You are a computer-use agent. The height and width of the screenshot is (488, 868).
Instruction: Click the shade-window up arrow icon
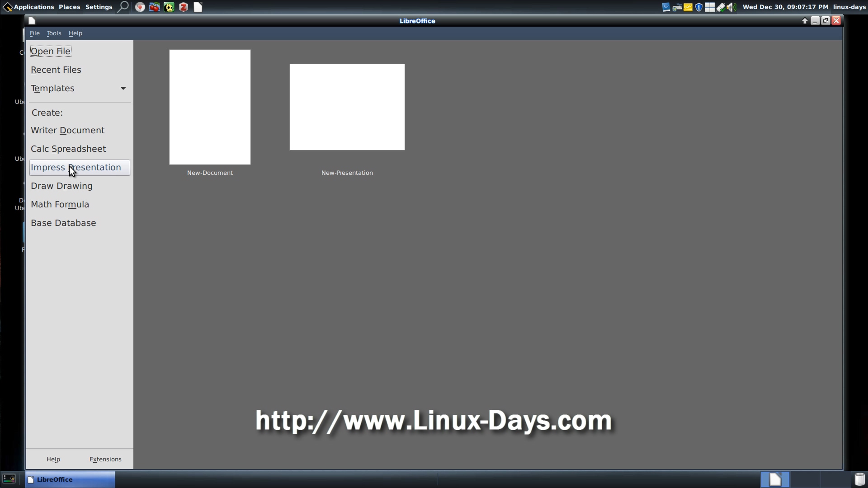click(x=805, y=20)
